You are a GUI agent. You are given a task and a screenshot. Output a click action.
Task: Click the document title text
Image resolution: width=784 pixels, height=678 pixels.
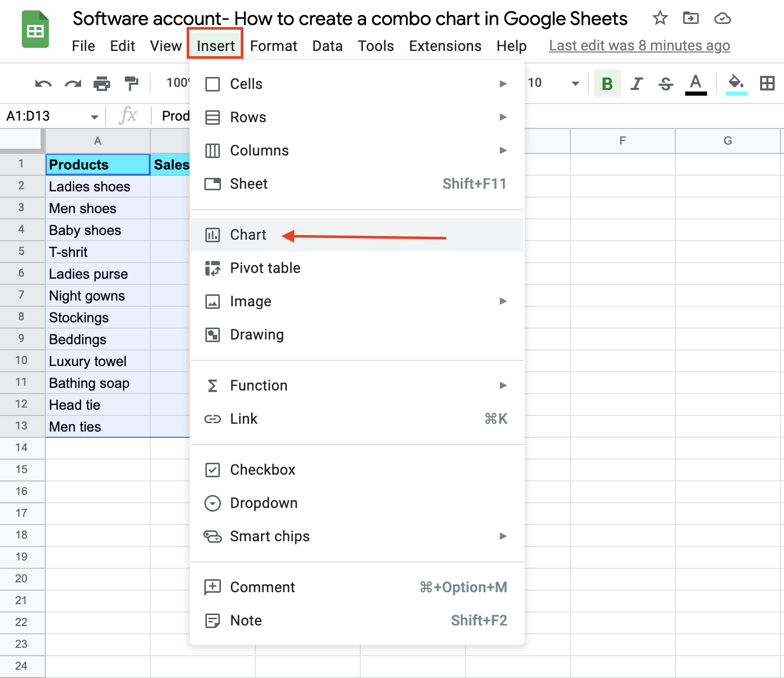350,19
